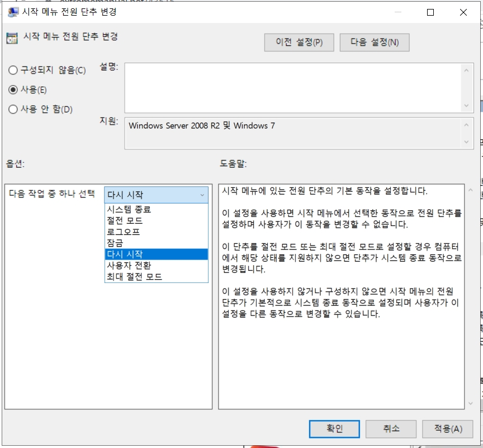Choose 시스템 종료 from the dropdown list
Screen dimensions: 483x448
coord(157,210)
